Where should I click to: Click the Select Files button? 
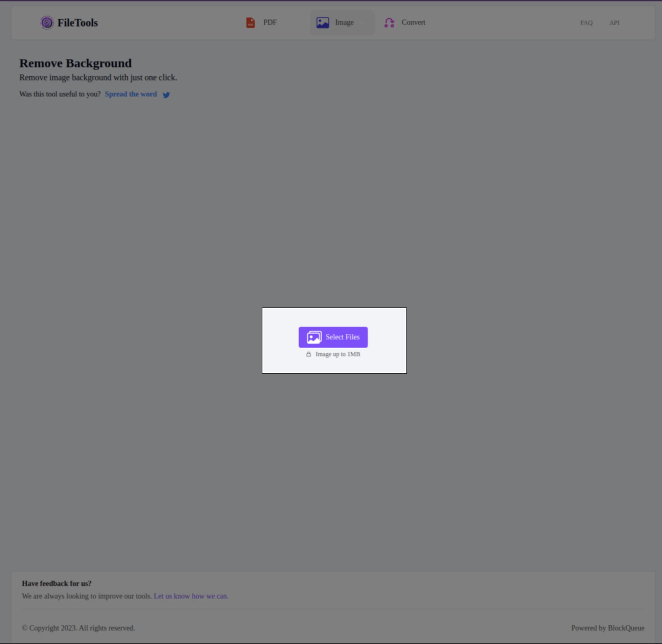(333, 337)
